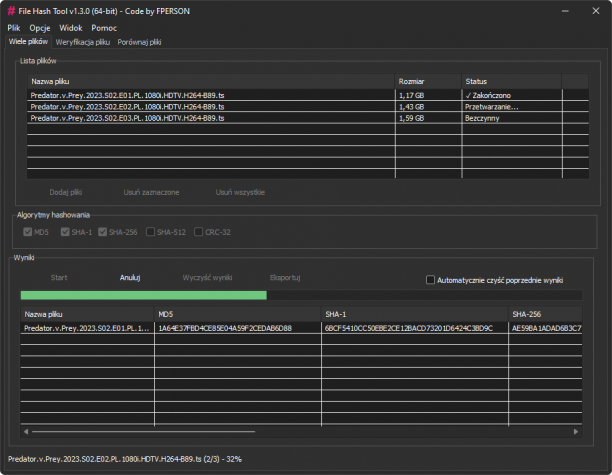
Task: Click the status bar progress text showing 32%
Action: click(x=125, y=459)
